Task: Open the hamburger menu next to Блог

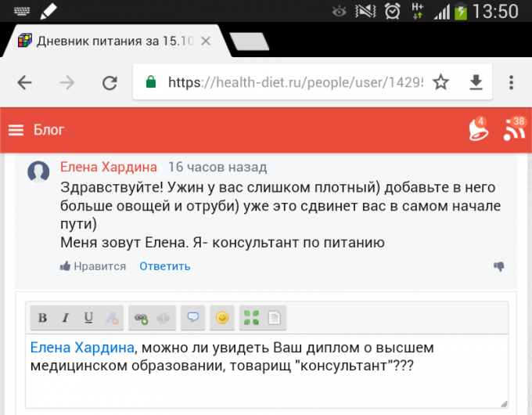Action: 16,130
